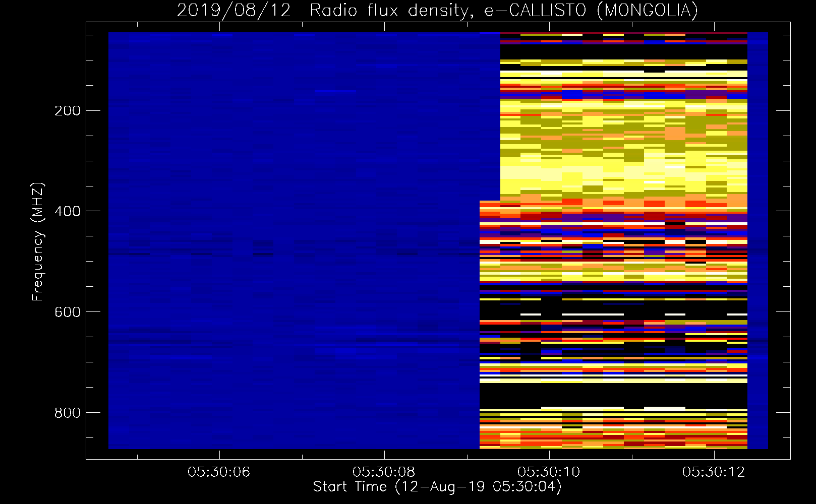Click the 05:30:06 time tick label

point(219,472)
